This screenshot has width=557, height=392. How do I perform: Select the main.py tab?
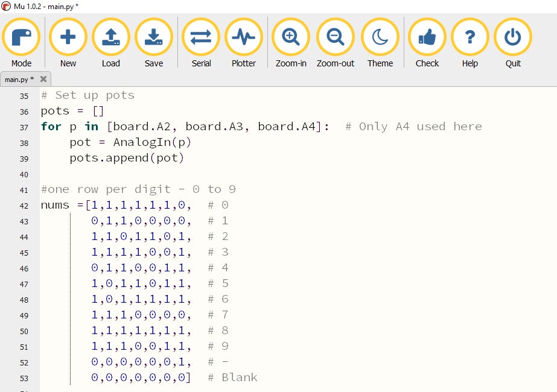[x=19, y=80]
